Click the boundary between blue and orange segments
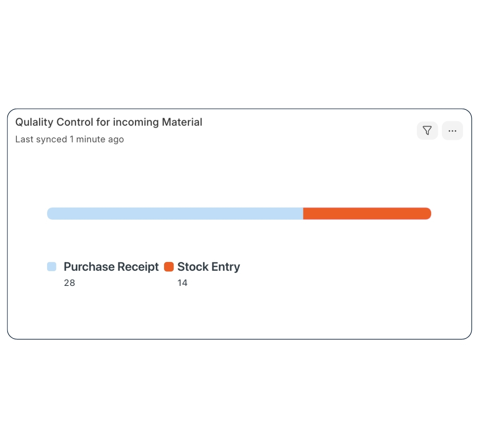 [x=303, y=214]
